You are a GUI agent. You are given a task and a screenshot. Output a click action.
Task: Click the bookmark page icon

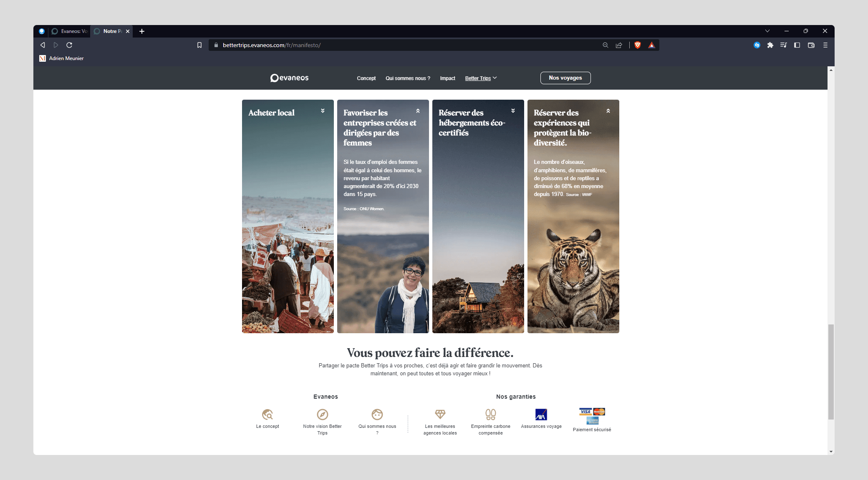(199, 45)
